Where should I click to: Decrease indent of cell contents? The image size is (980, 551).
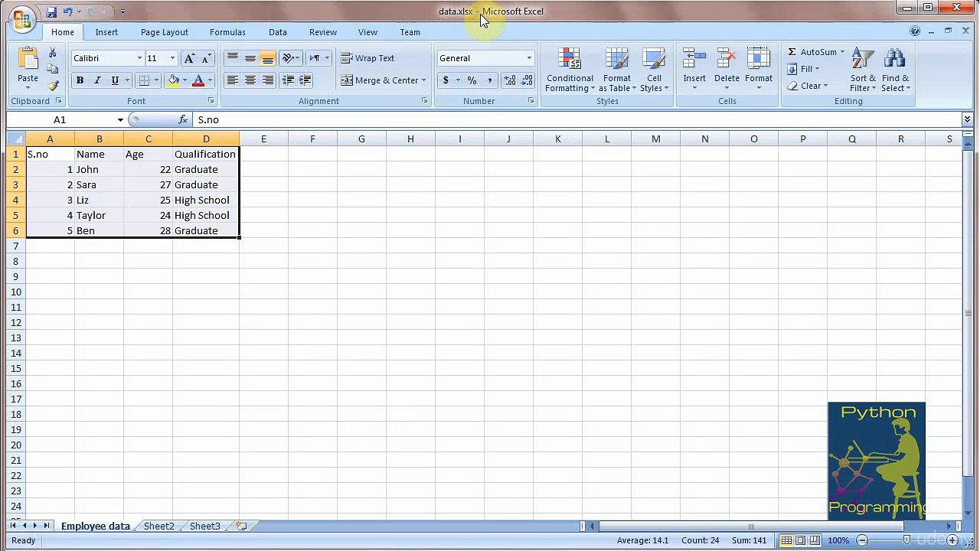coord(288,80)
